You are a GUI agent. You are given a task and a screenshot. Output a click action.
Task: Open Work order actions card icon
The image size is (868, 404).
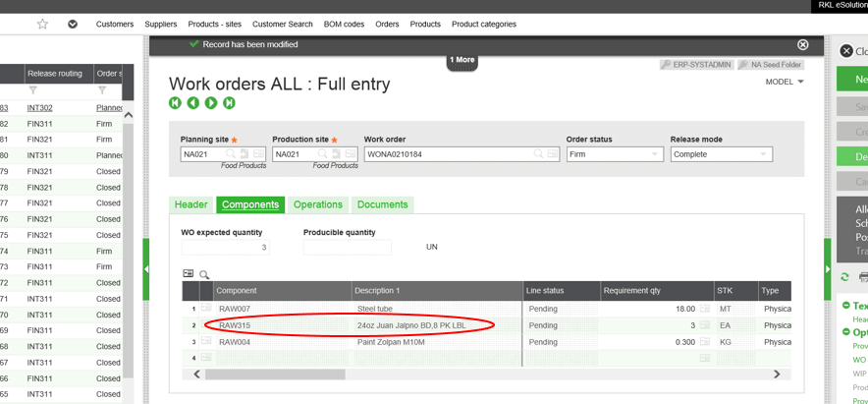click(553, 154)
